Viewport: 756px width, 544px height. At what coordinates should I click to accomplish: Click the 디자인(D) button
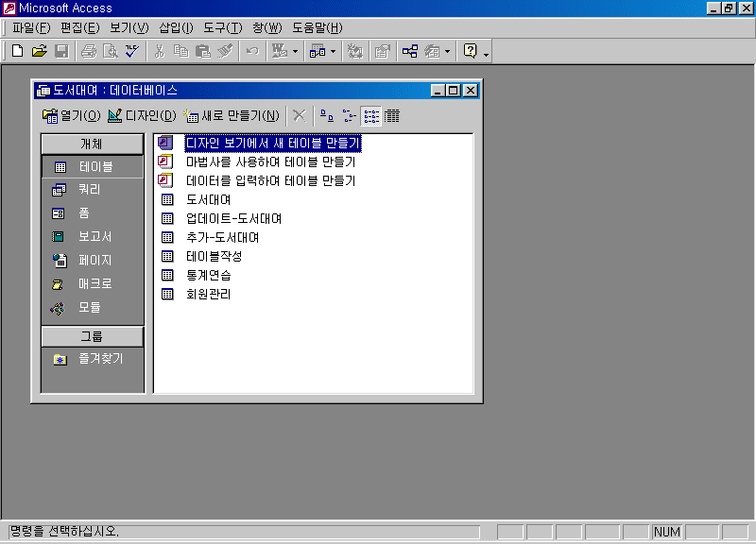(x=142, y=116)
